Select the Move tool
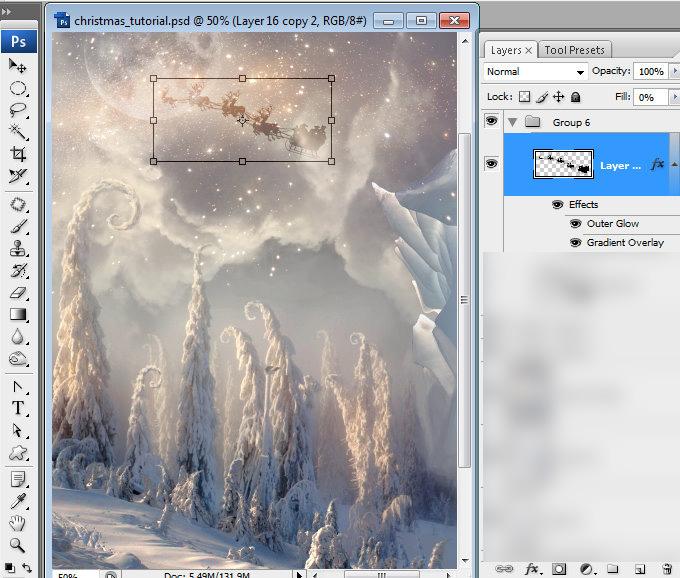 pos(17,66)
